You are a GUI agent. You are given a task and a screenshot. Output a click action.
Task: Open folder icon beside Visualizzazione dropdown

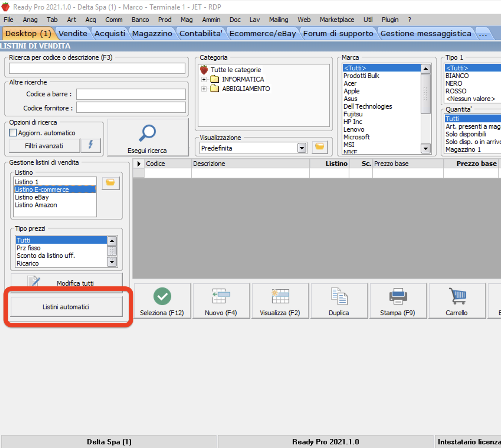click(320, 147)
